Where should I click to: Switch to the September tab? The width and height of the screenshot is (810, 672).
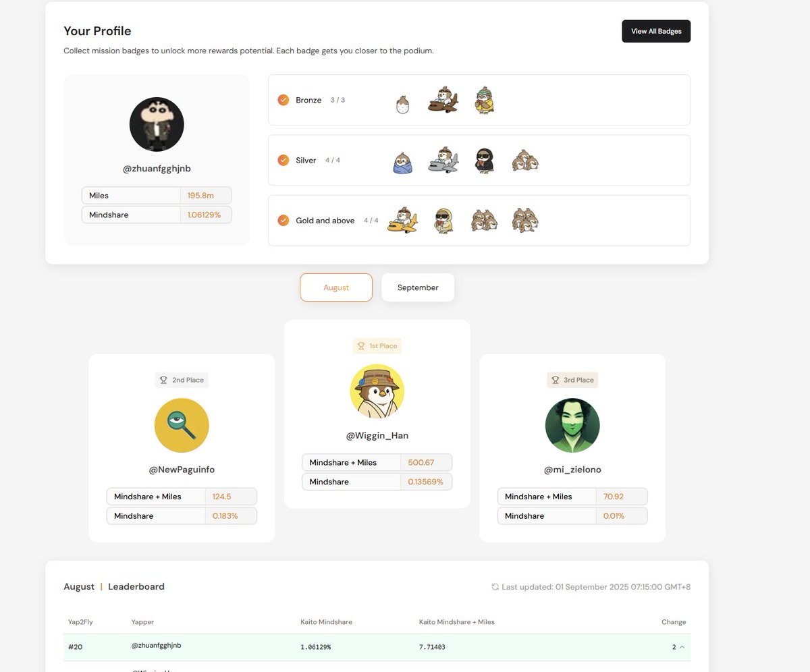click(418, 287)
